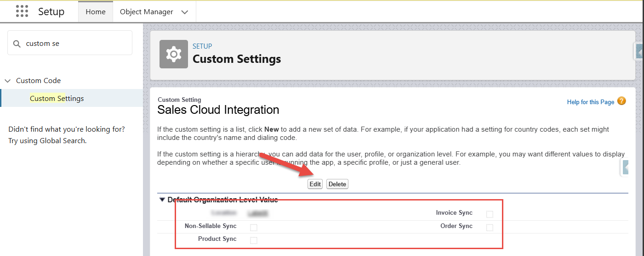The width and height of the screenshot is (644, 256).
Task: Click the Help question mark icon
Action: [x=621, y=101]
